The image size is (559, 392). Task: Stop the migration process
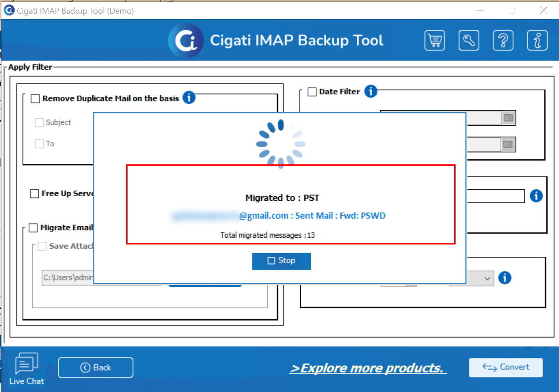tap(282, 261)
